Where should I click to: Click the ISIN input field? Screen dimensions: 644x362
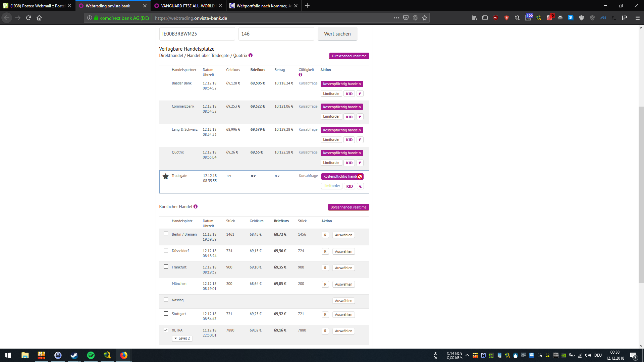coord(197,34)
